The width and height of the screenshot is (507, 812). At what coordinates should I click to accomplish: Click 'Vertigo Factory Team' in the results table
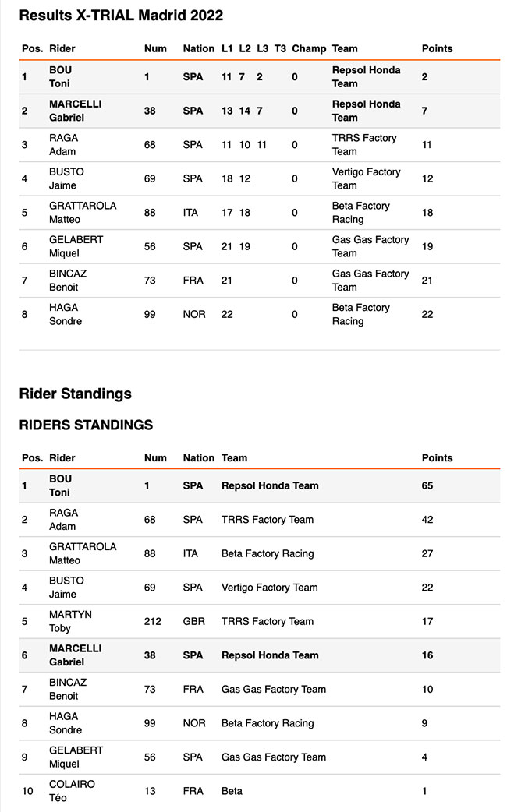point(366,178)
